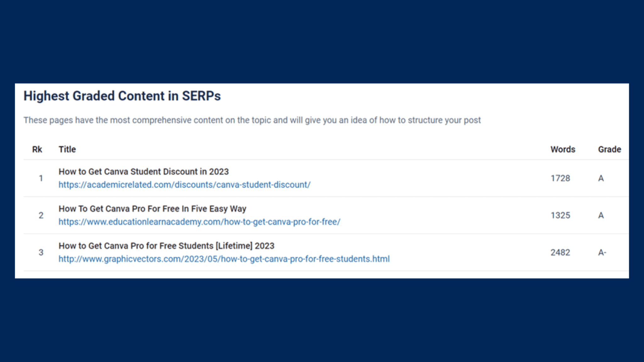644x362 pixels.
Task: Click word count 1325
Action: (560, 215)
